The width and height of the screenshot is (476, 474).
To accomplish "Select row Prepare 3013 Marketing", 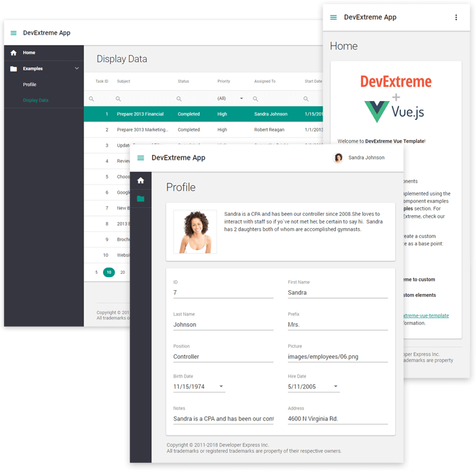I will tap(203, 130).
